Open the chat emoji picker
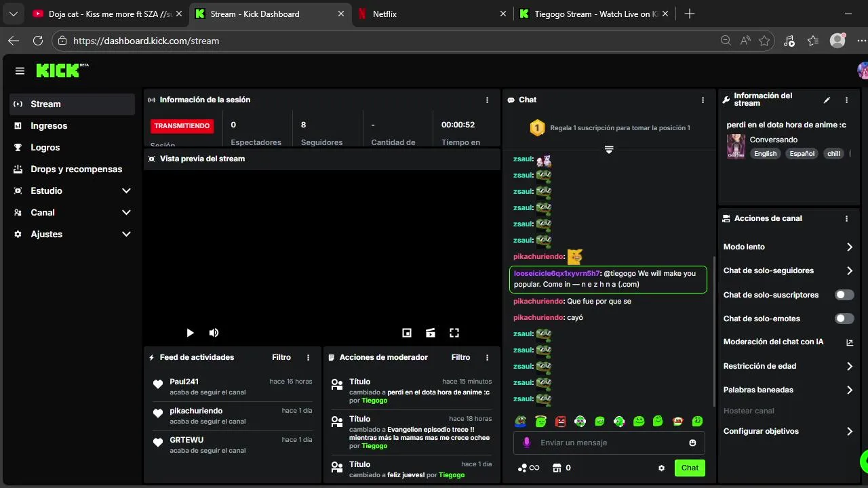 click(692, 443)
